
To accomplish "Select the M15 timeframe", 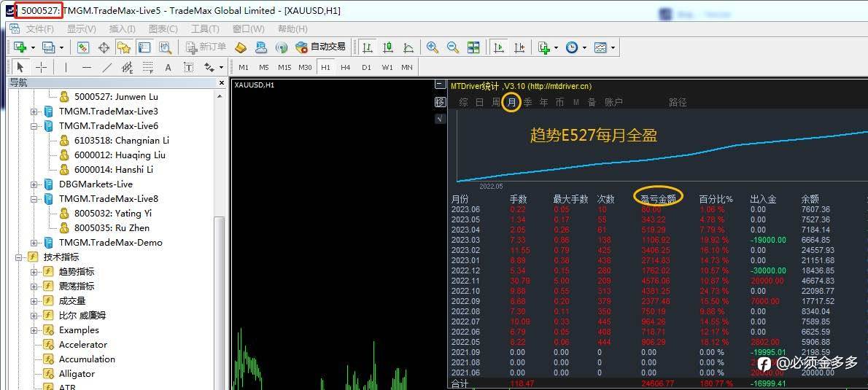I will [x=284, y=68].
